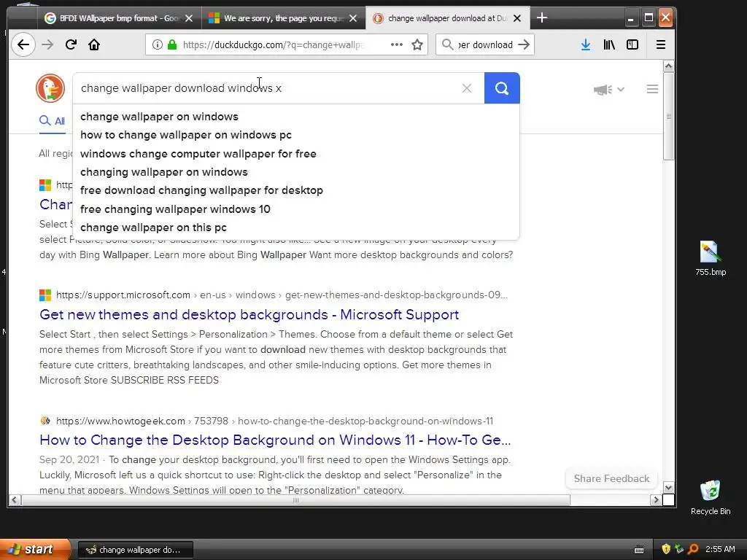The width and height of the screenshot is (747, 560).
Task: Go back with the Firefox back arrow
Action: click(x=23, y=44)
